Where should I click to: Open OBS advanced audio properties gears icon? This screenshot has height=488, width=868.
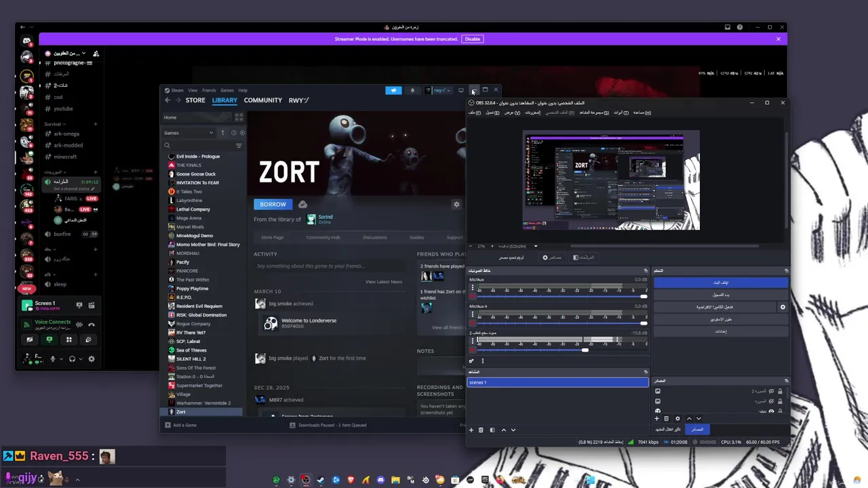[471, 361]
